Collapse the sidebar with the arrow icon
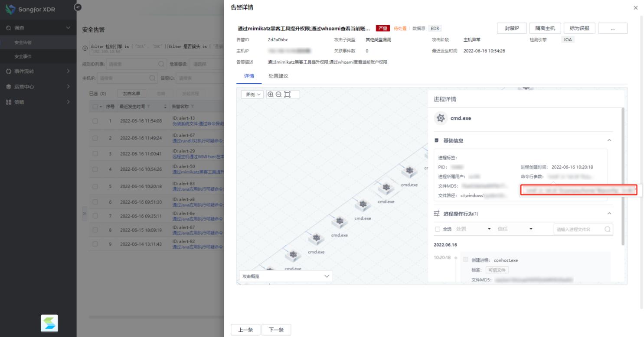The width and height of the screenshot is (644, 337). (78, 6)
